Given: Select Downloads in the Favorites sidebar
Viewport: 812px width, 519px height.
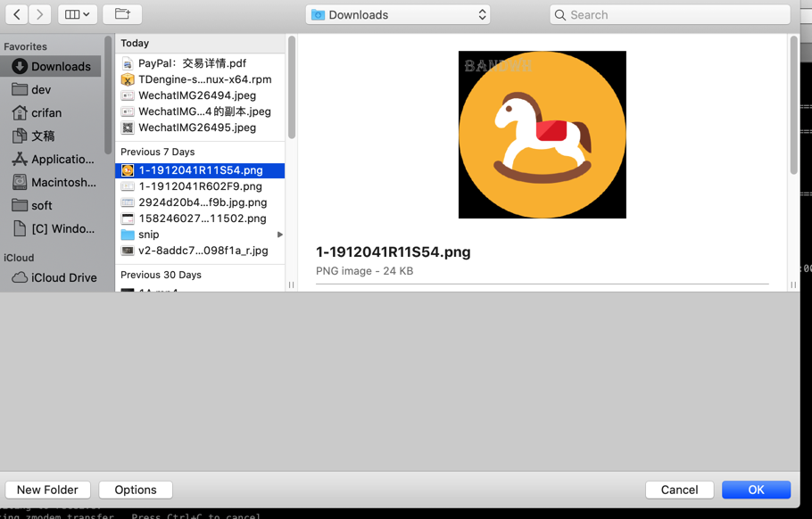Looking at the screenshot, I should (51, 66).
